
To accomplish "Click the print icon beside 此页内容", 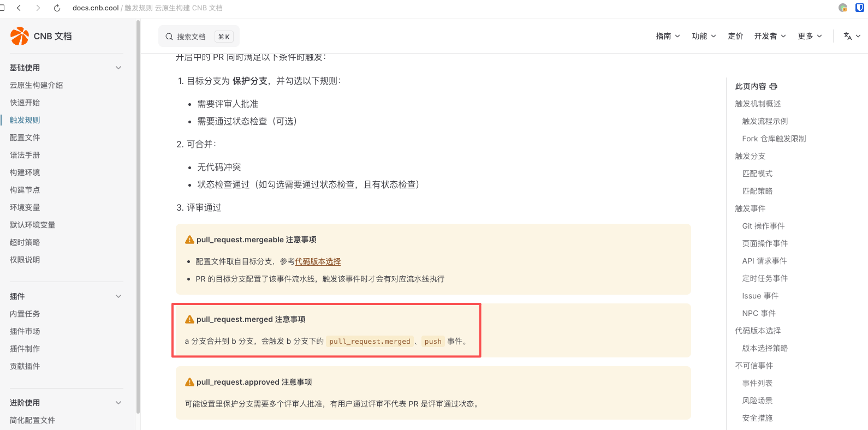I will click(x=773, y=86).
